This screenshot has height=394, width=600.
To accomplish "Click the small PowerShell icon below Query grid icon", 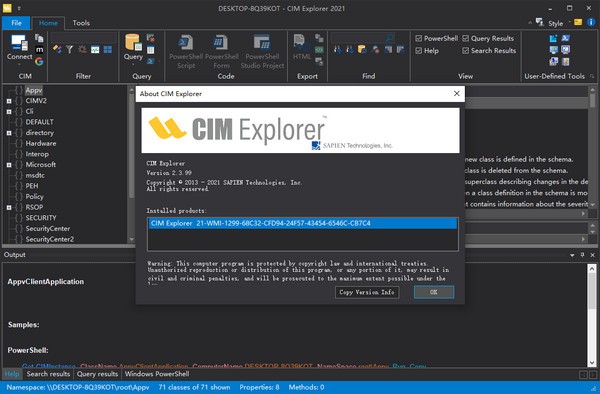I will [x=151, y=61].
